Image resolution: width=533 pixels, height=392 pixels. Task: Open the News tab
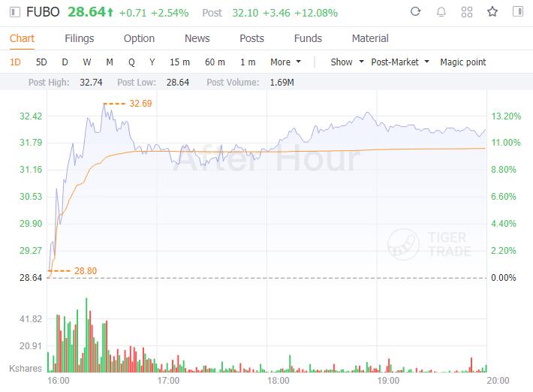[197, 38]
